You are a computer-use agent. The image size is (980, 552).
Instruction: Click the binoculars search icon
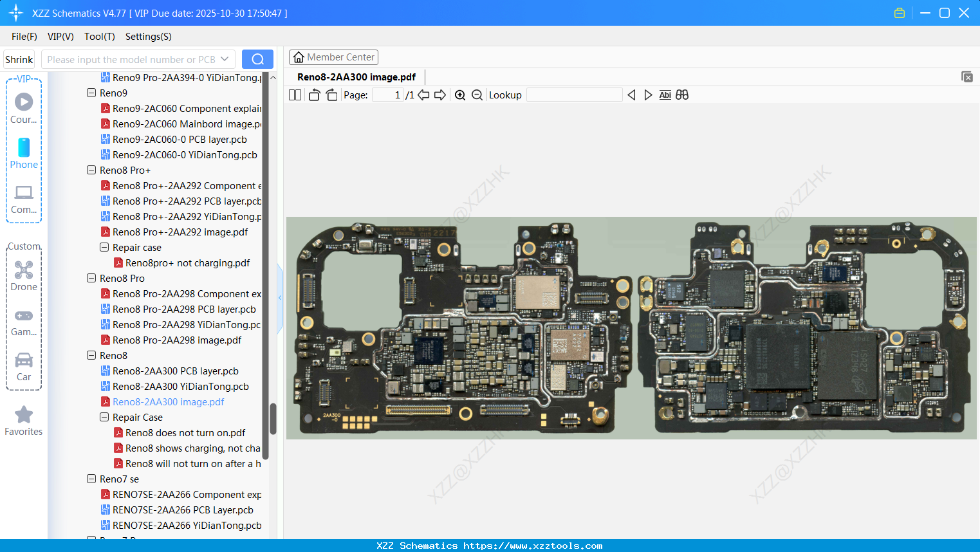click(682, 95)
